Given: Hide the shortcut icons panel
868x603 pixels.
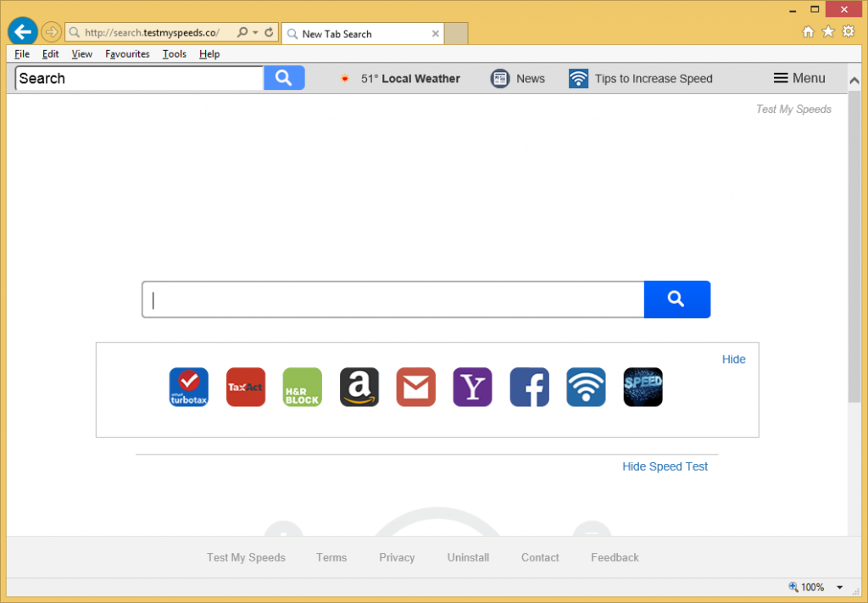Looking at the screenshot, I should click(x=733, y=360).
